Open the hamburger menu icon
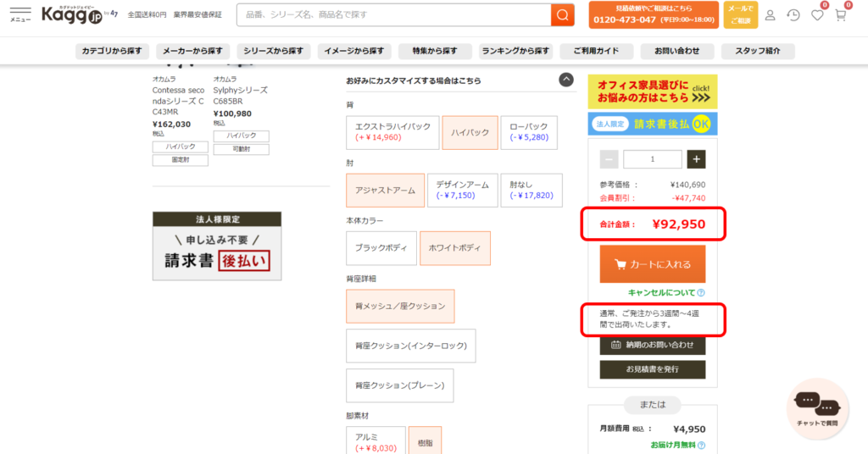This screenshot has height=454, width=868. [x=20, y=14]
